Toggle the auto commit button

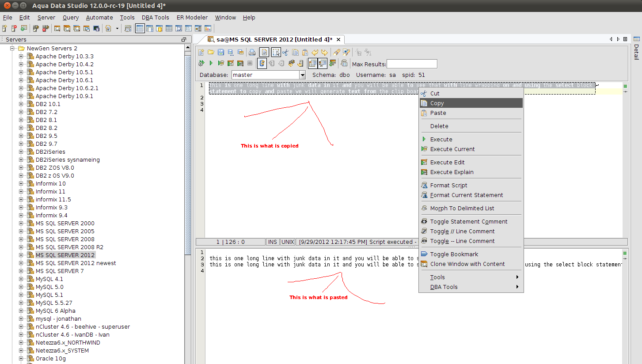[x=262, y=64]
